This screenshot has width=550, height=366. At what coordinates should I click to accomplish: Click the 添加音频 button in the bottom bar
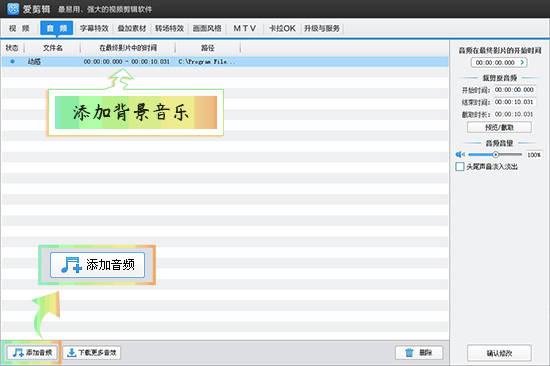pos(32,352)
